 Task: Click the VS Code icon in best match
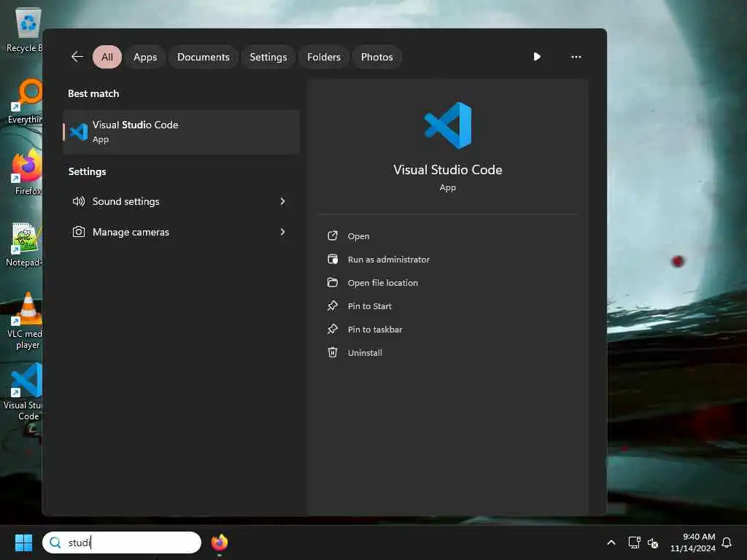[79, 132]
